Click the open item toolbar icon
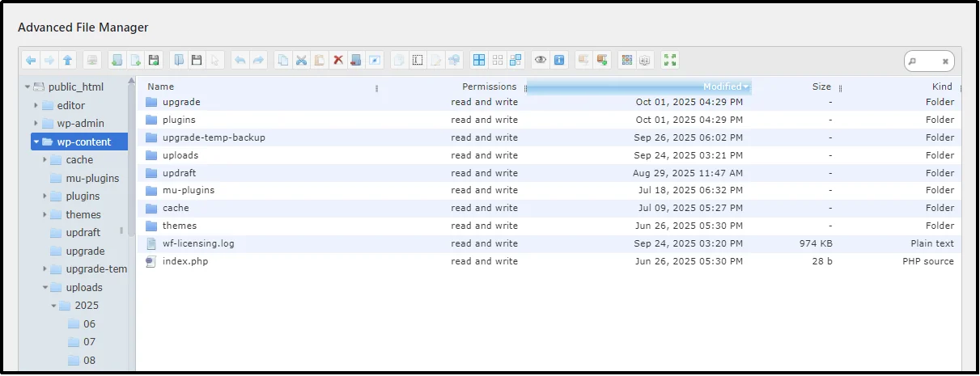Image resolution: width=980 pixels, height=376 pixels. point(179,60)
